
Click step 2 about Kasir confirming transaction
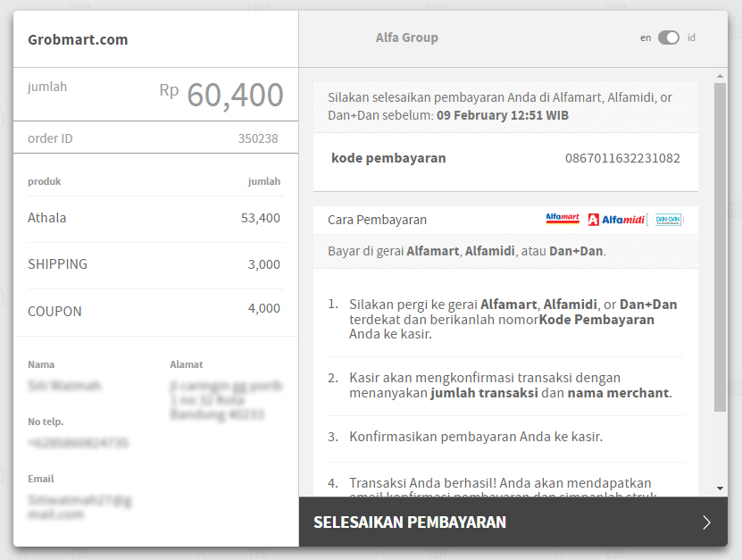511,385
